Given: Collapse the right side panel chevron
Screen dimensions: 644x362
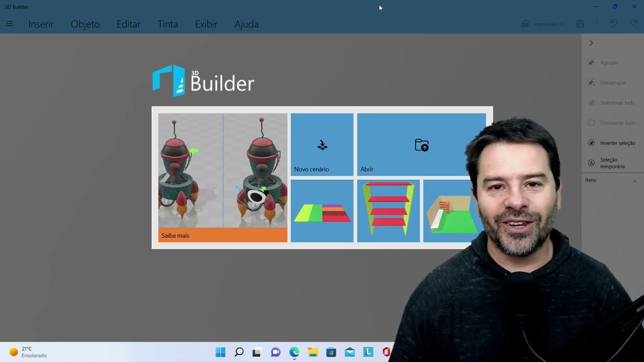Looking at the screenshot, I should coord(591,43).
